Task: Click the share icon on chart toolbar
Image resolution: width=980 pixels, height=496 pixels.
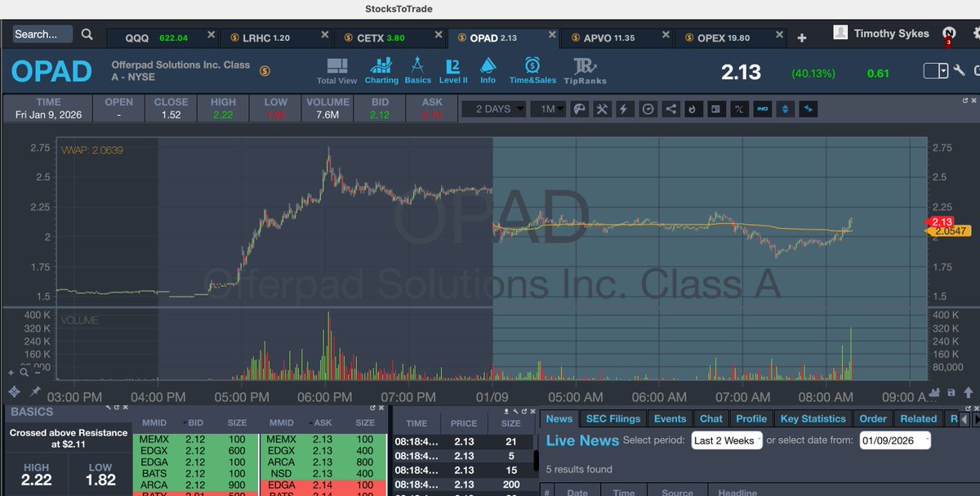Action: pyautogui.click(x=670, y=109)
